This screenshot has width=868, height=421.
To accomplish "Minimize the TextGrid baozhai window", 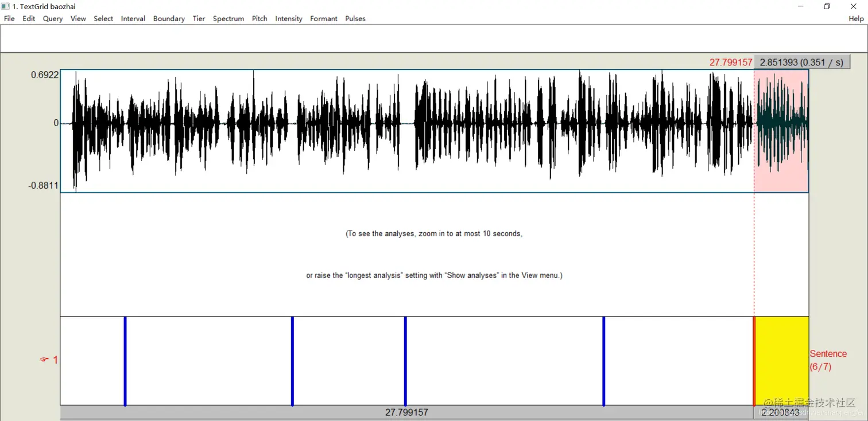I will pyautogui.click(x=800, y=6).
